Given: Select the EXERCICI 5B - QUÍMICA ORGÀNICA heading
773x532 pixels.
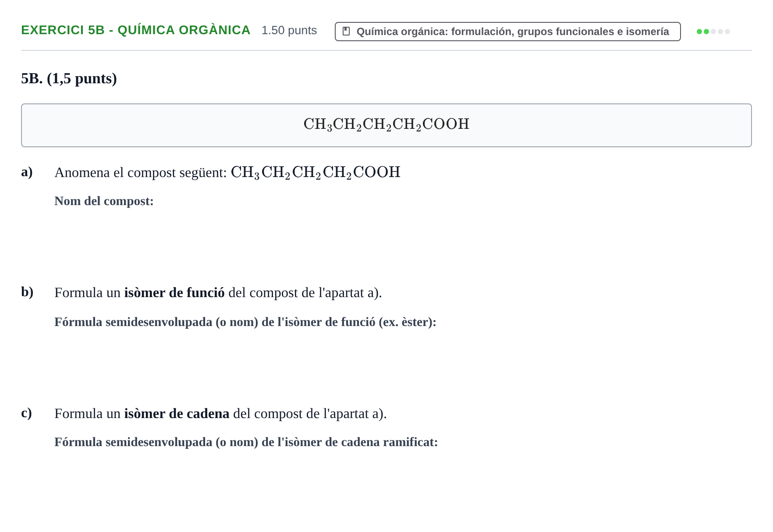Looking at the screenshot, I should (x=136, y=30).
